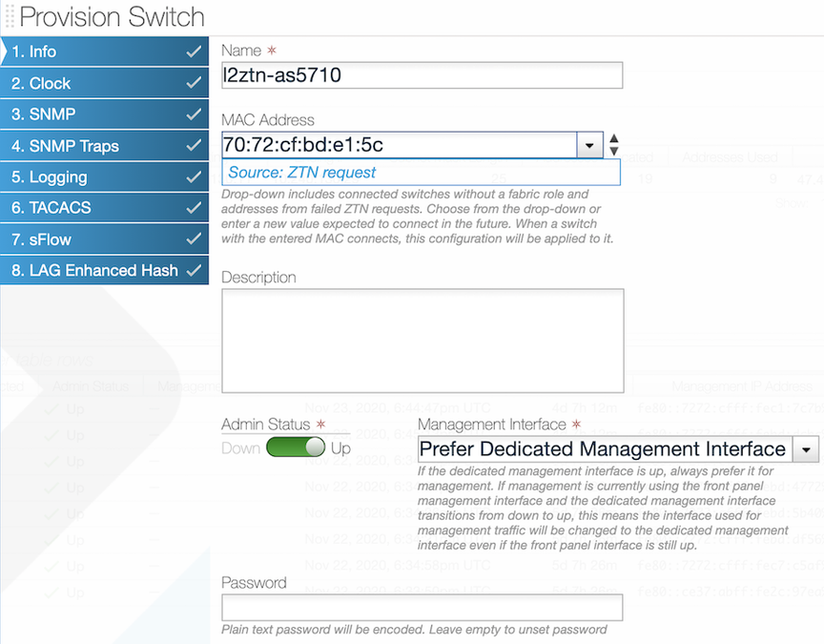This screenshot has width=824, height=644.
Task: Click the Down label of Admin Status
Action: [240, 447]
